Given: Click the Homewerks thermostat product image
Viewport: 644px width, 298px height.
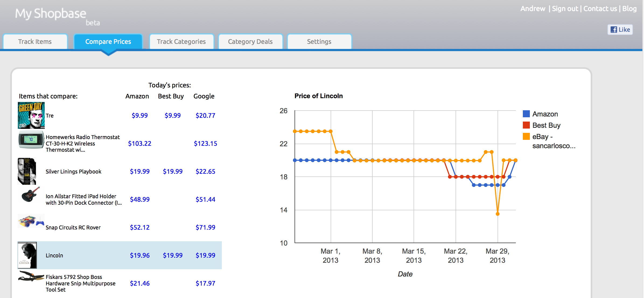Looking at the screenshot, I should pos(31,140).
